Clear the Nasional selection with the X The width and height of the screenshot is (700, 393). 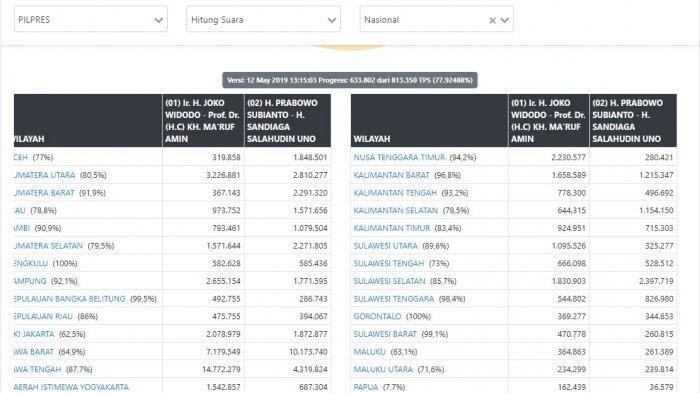tap(492, 20)
